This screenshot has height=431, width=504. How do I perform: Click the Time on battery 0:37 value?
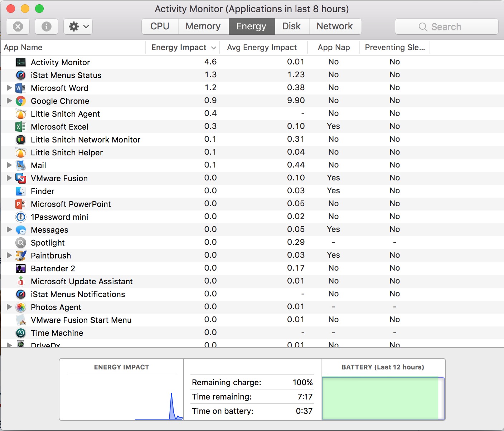point(304,411)
